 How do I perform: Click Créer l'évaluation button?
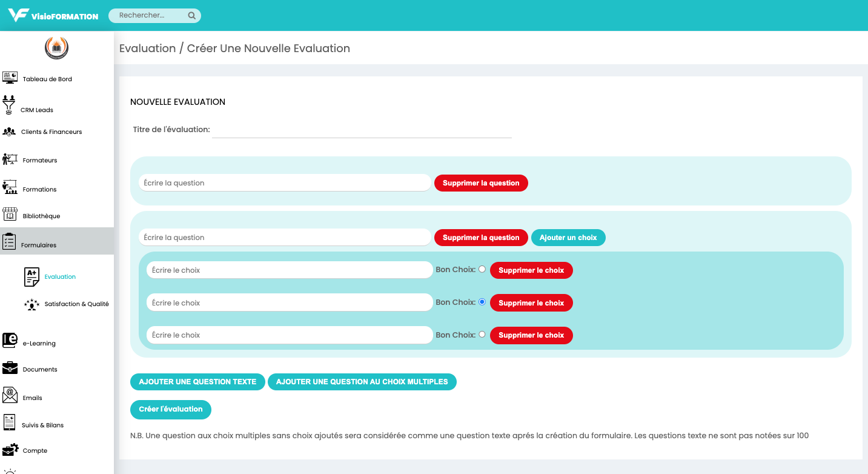(171, 409)
